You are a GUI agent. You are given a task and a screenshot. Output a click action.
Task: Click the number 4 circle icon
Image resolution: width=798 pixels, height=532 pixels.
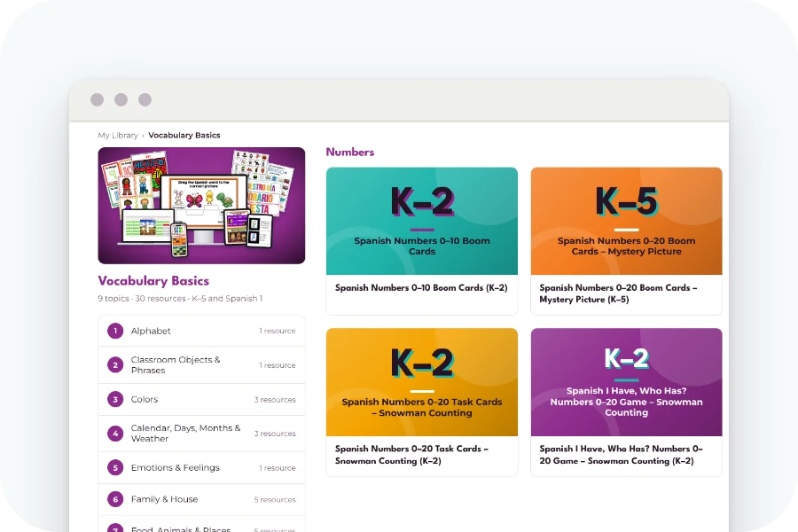pyautogui.click(x=115, y=434)
